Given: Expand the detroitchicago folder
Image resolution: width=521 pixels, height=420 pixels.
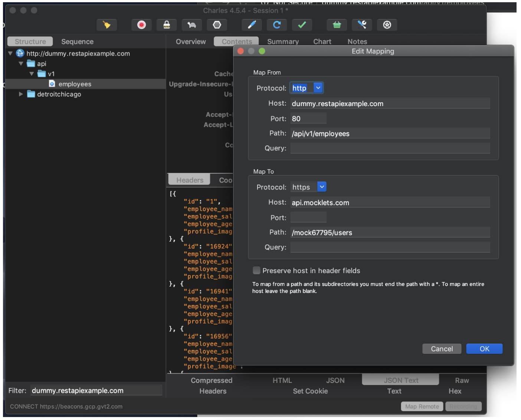Looking at the screenshot, I should click(x=21, y=94).
